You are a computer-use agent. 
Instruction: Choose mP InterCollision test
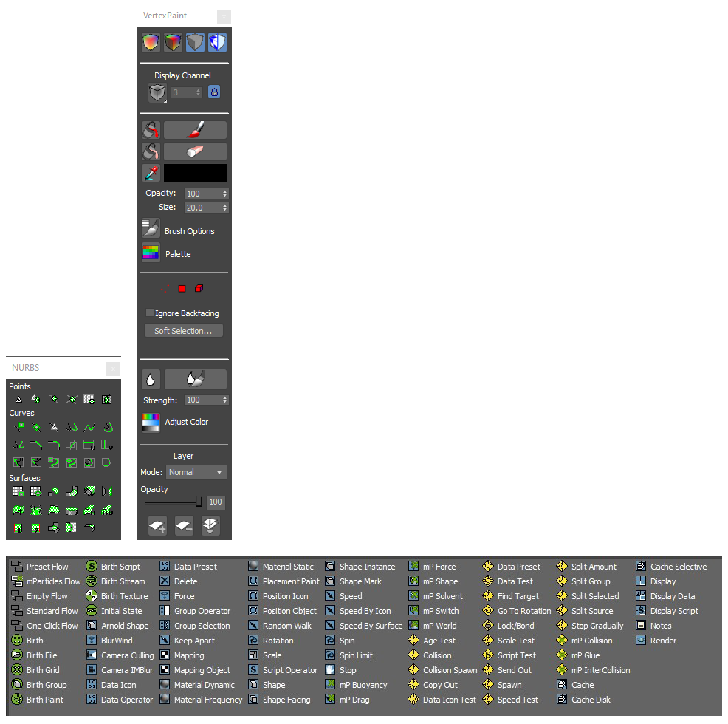(x=594, y=670)
